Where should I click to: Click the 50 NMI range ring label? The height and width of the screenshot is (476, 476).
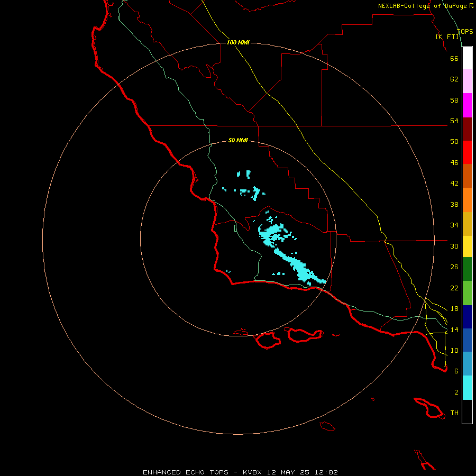click(238, 140)
